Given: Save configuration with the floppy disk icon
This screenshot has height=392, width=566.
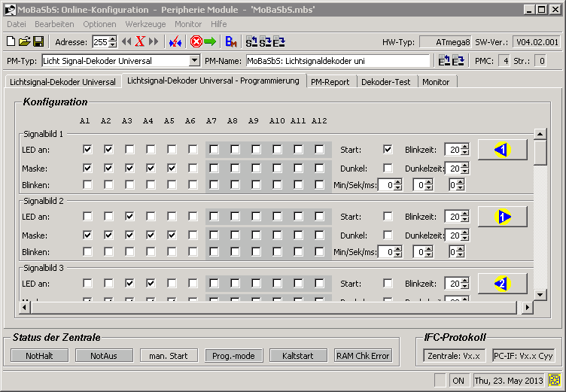Looking at the screenshot, I should point(38,42).
